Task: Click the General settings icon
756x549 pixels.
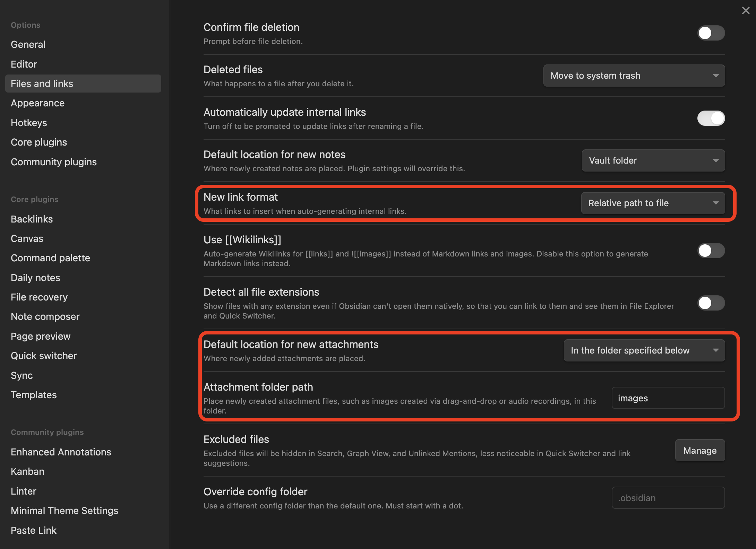Action: pos(27,44)
